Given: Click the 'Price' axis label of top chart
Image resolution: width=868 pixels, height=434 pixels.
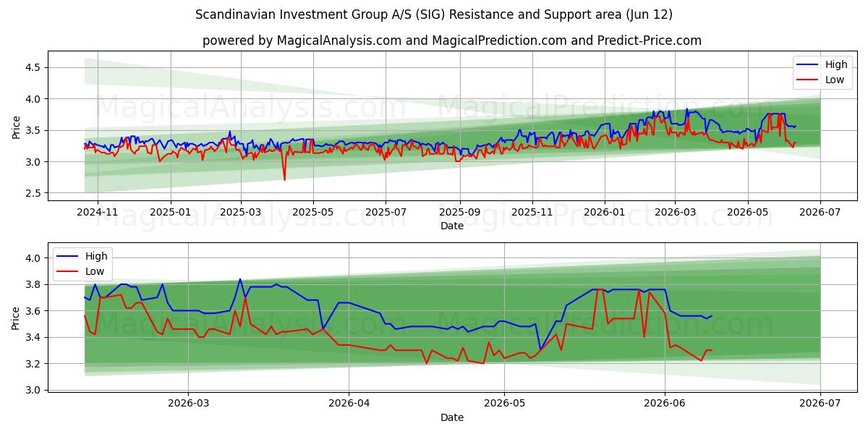Looking at the screenshot, I should (17, 127).
